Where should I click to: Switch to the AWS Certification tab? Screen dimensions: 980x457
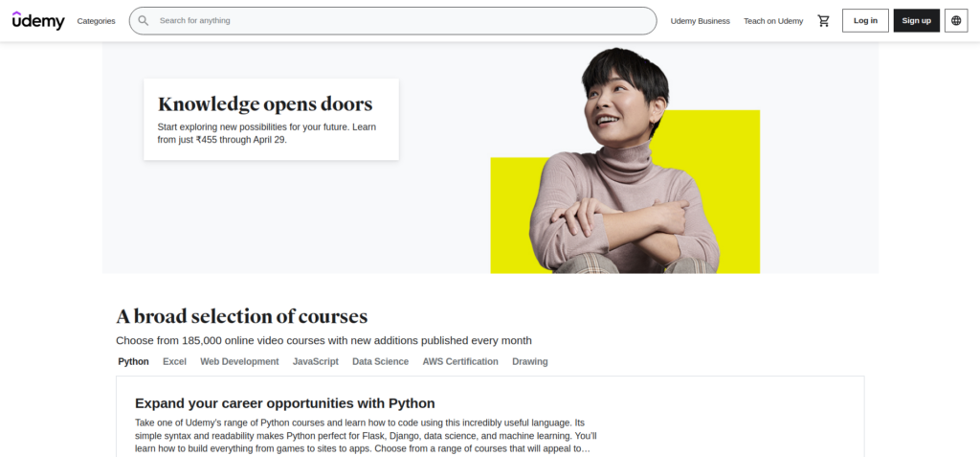click(x=460, y=361)
